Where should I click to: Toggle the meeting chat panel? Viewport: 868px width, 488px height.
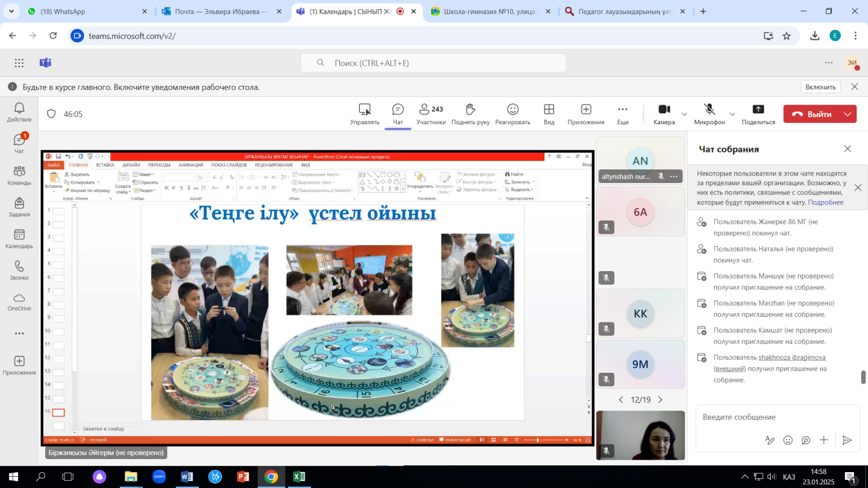tap(398, 114)
